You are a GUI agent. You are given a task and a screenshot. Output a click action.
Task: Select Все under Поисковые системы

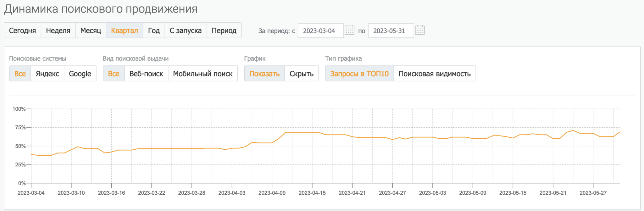pos(20,74)
